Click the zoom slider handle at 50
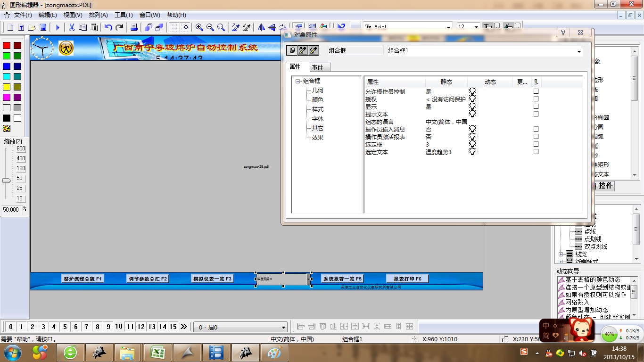This screenshot has height=362, width=644. 6,181
